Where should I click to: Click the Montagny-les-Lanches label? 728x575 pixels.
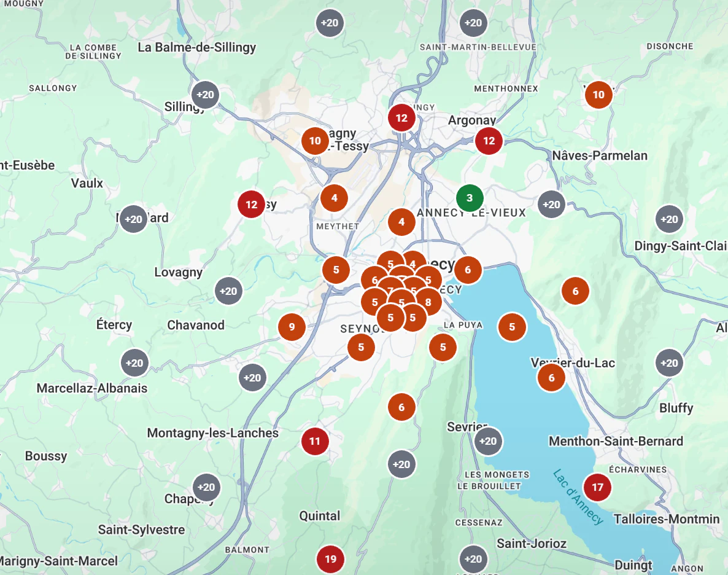tap(212, 432)
